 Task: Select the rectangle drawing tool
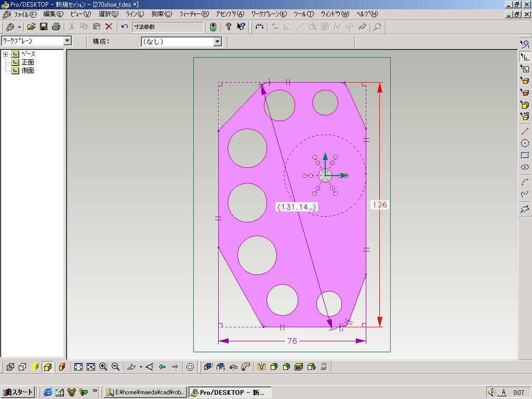pos(525,155)
